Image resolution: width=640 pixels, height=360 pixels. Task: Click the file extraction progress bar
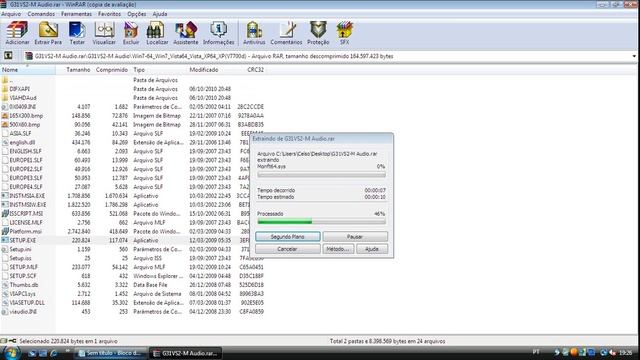pyautogui.click(x=322, y=175)
